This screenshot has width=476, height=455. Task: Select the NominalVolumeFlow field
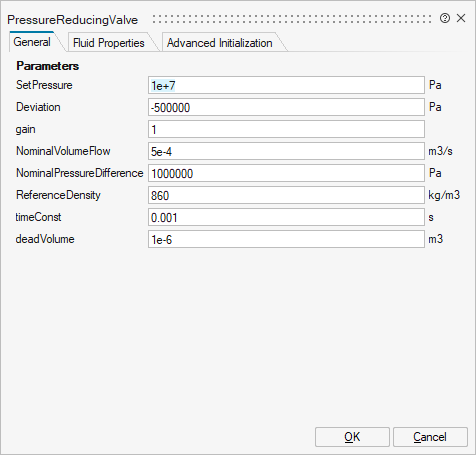pos(286,151)
